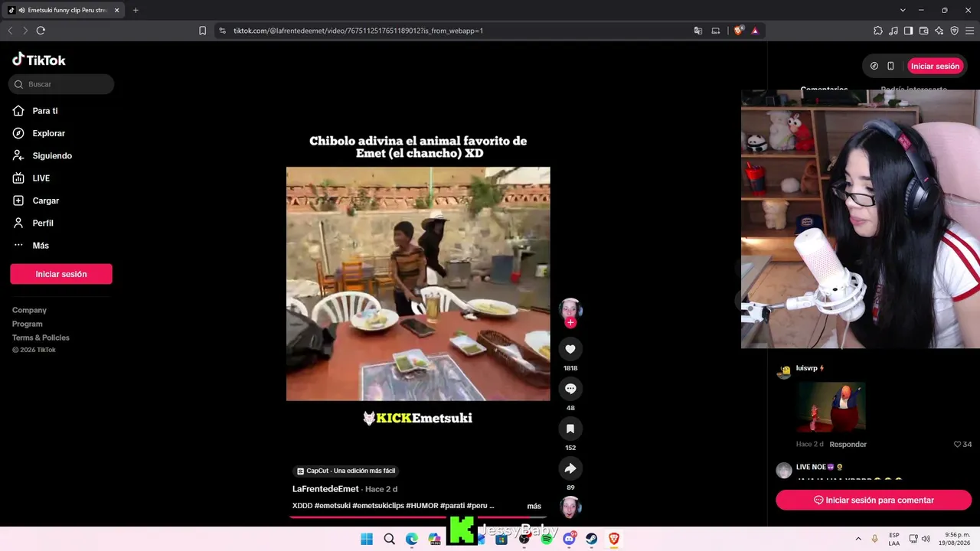Screen dimensions: 980x551
Task: Open the LaFrentedeEmet author link
Action: [325, 489]
